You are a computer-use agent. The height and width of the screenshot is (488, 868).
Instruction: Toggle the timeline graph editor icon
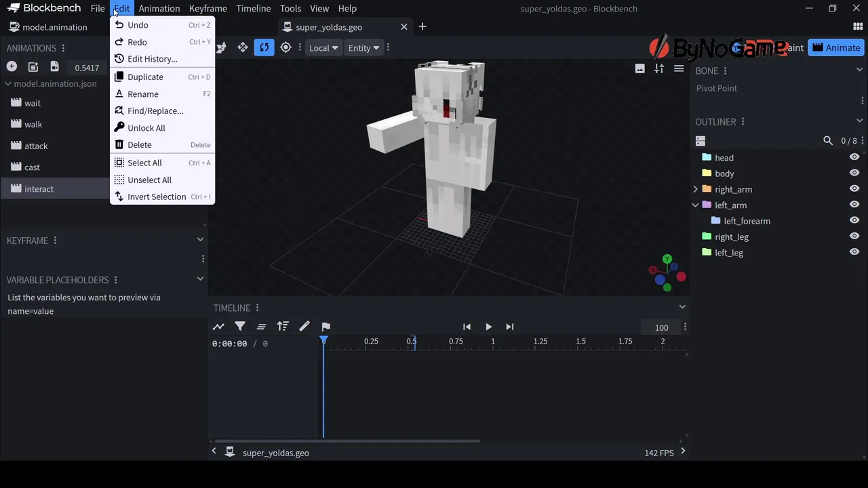tap(218, 327)
